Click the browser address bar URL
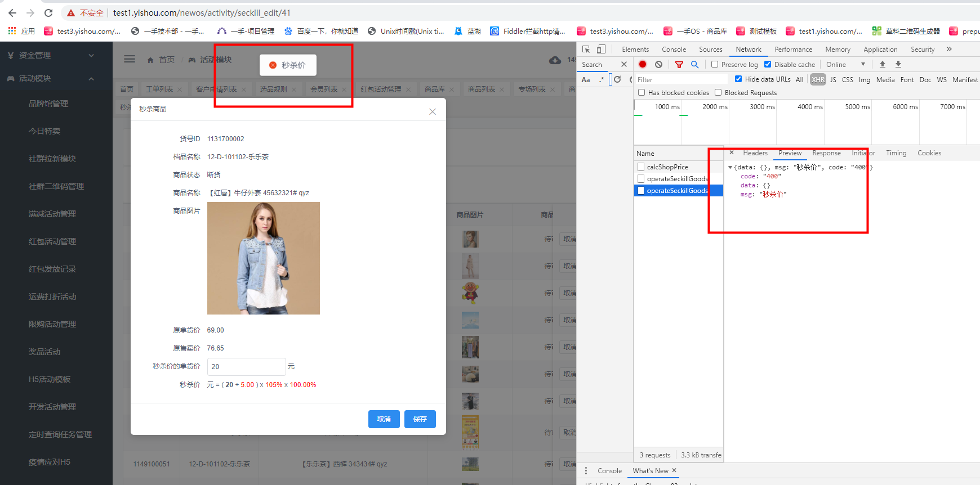 [x=202, y=12]
